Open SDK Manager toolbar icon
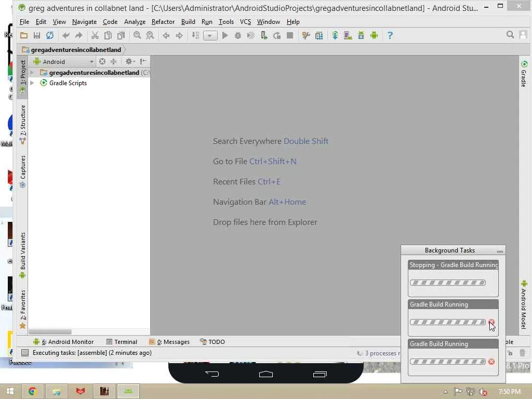532x399 pixels. pos(361,35)
